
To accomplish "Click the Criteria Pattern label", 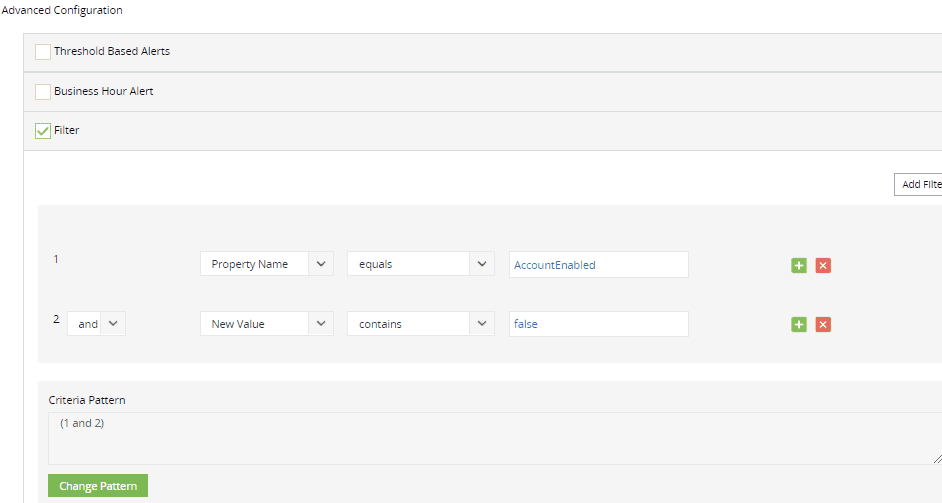I will [87, 400].
